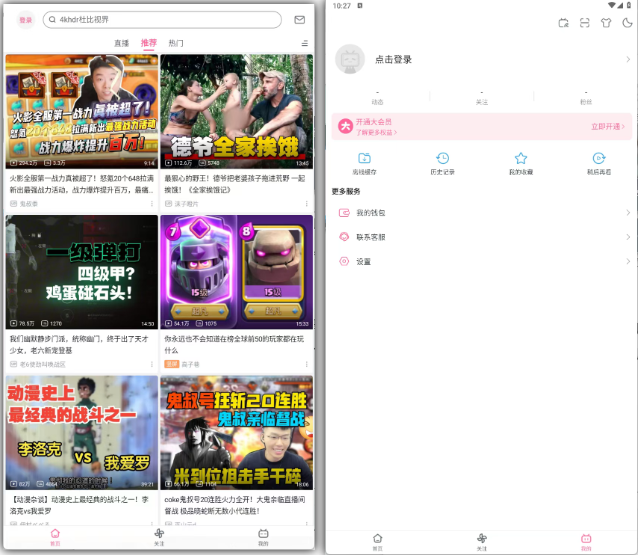
Task: Toggle night mode moon icon
Action: pyautogui.click(x=626, y=22)
